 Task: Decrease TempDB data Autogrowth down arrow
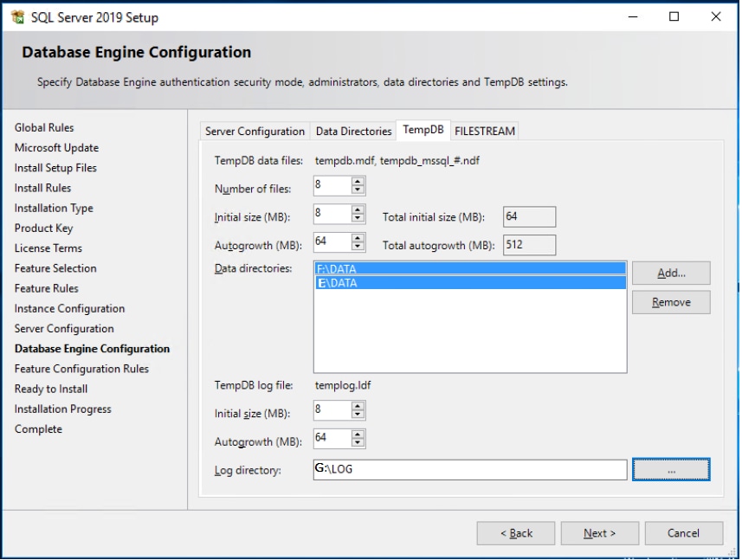358,247
